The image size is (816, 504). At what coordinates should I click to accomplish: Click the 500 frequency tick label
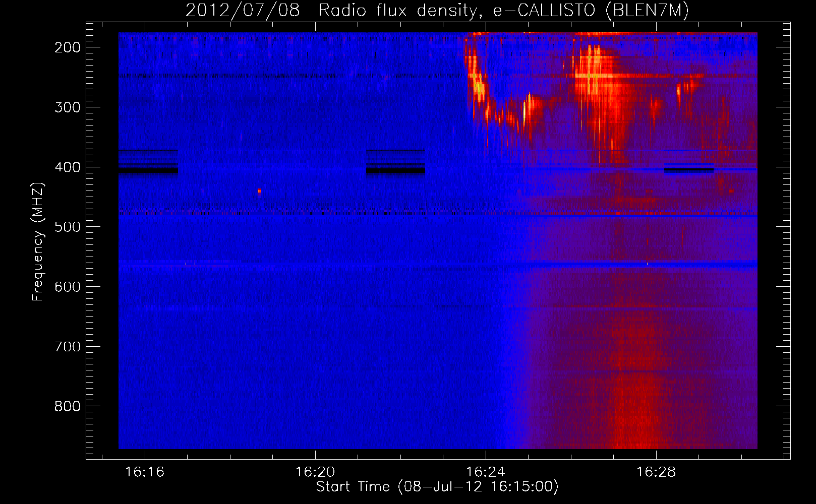pos(68,227)
